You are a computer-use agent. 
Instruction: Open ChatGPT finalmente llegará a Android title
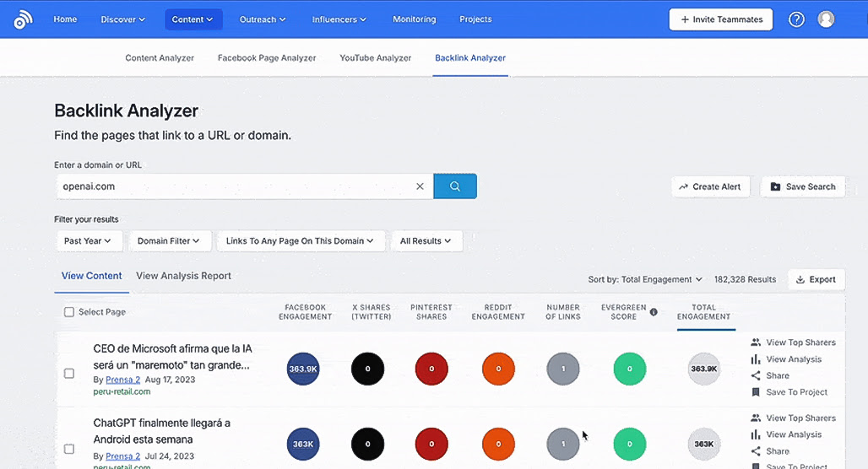tap(161, 431)
